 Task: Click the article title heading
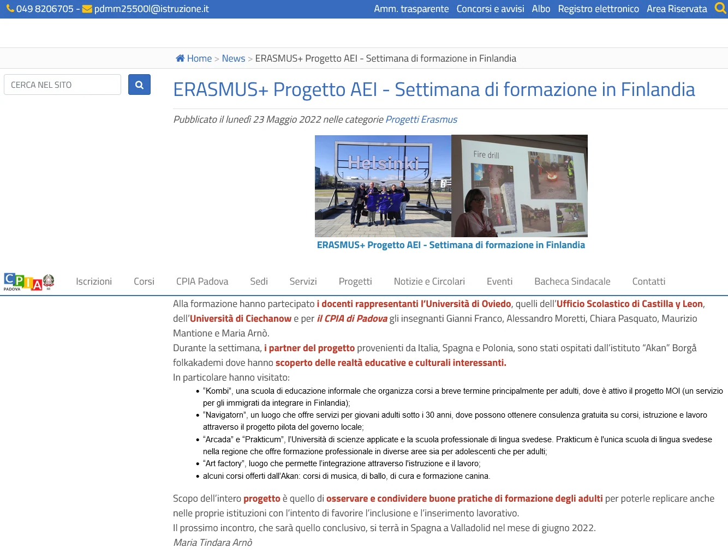click(434, 89)
